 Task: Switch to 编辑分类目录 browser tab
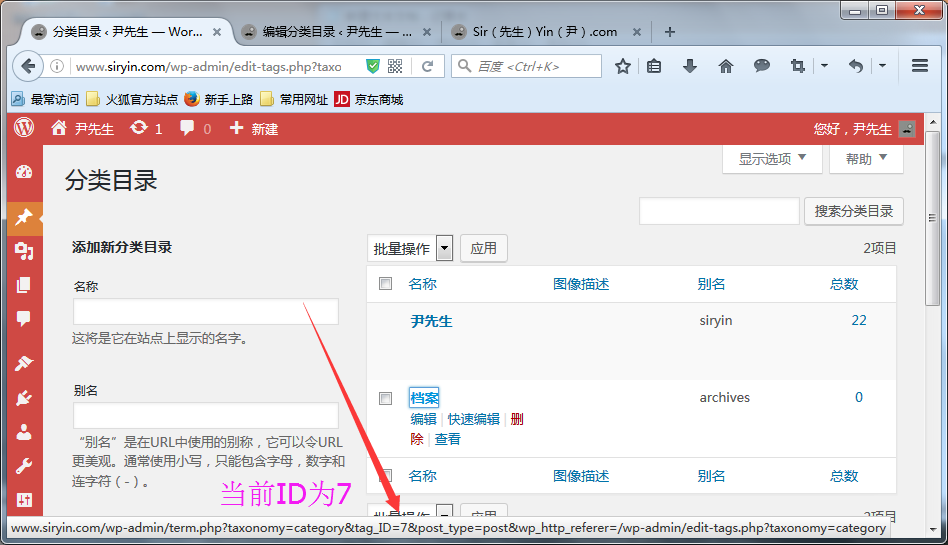[336, 32]
